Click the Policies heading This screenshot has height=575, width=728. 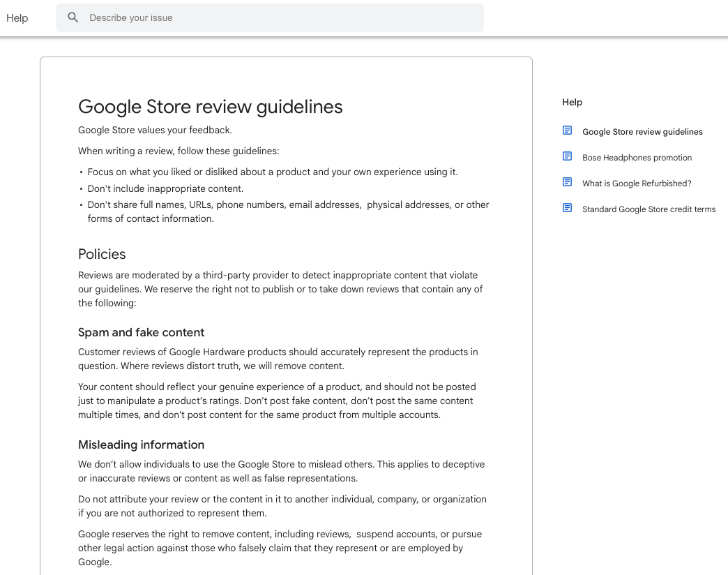[102, 254]
